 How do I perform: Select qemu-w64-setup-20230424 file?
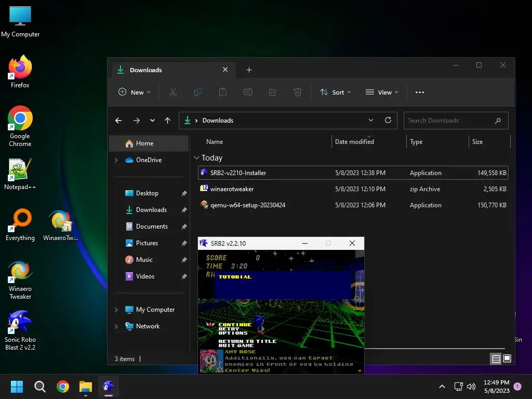pos(353,205)
